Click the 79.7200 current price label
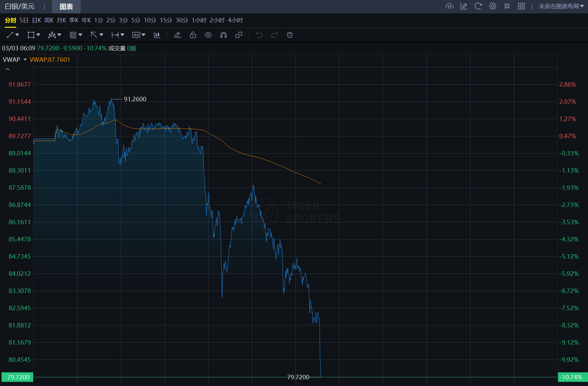Viewport: 588px width, 386px height. (x=18, y=377)
